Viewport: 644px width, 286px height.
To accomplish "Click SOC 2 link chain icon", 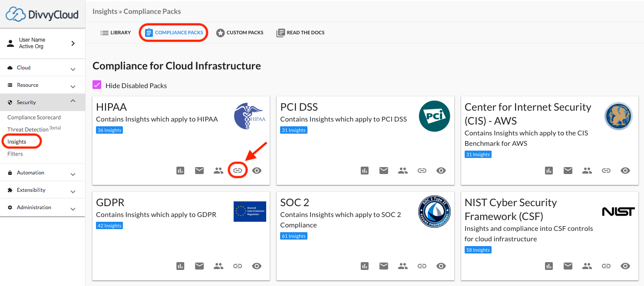I will [x=422, y=266].
